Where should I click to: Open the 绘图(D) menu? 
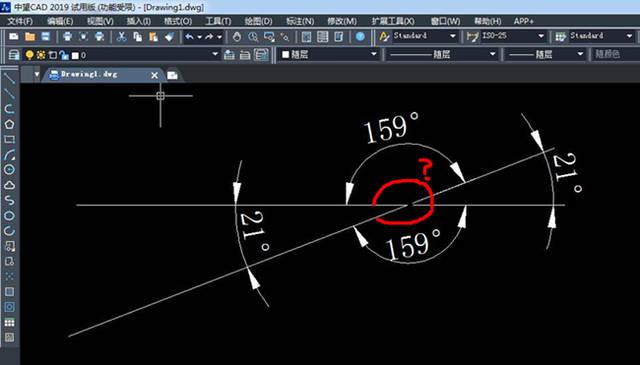click(258, 21)
